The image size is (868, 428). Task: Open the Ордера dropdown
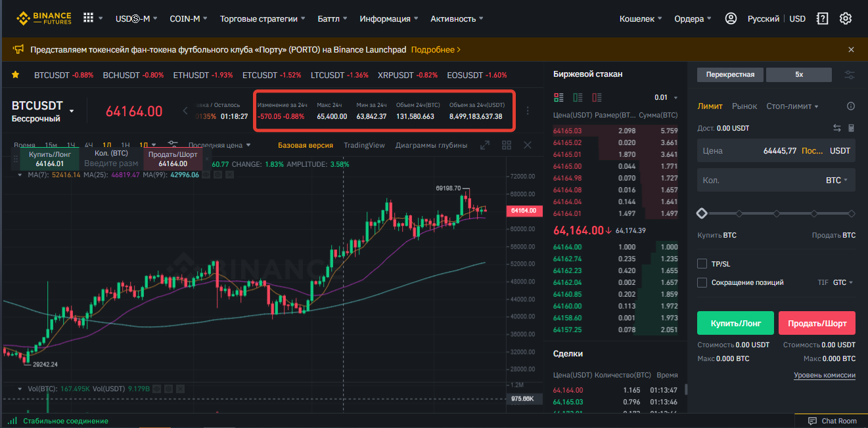coord(693,18)
